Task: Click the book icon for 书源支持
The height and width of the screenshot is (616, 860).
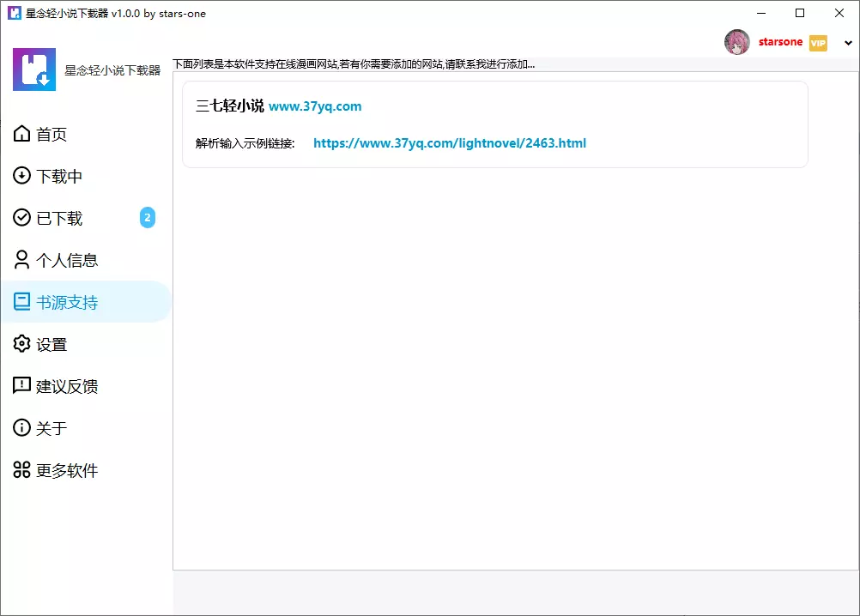Action: (21, 302)
